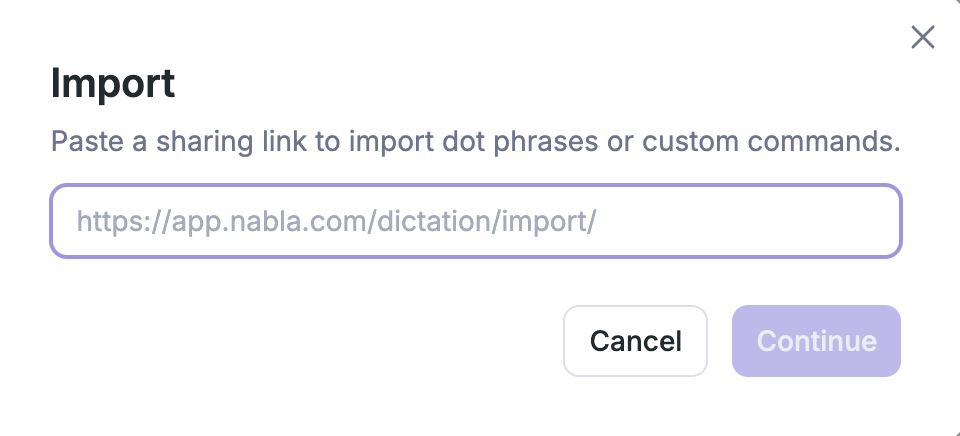Click Continue to proceed with the import

pos(816,341)
